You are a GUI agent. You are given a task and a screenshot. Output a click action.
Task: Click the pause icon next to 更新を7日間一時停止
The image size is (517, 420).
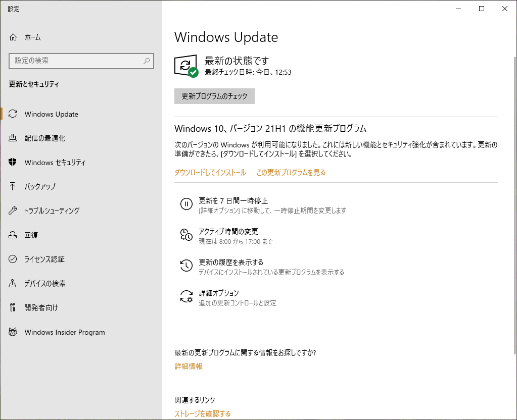[186, 204]
